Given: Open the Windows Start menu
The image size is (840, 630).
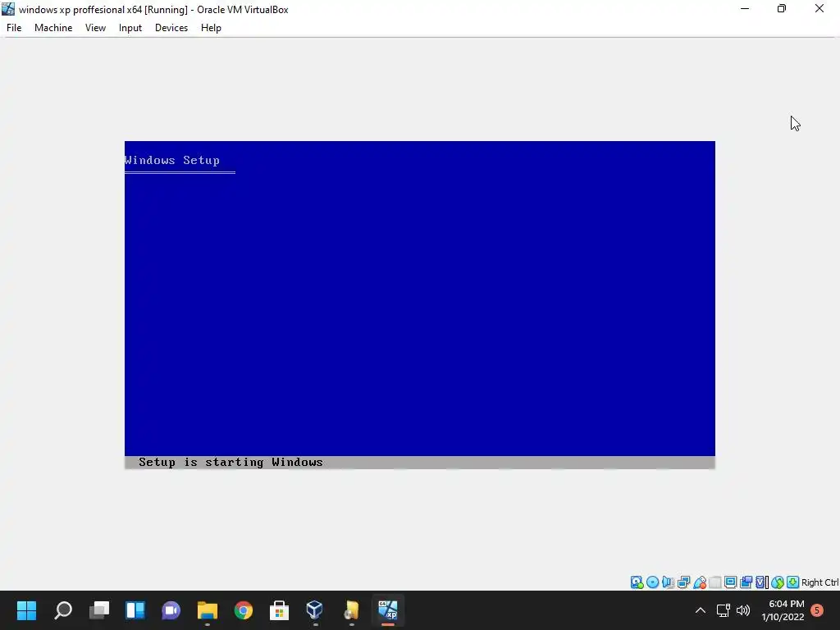Looking at the screenshot, I should tap(26, 610).
